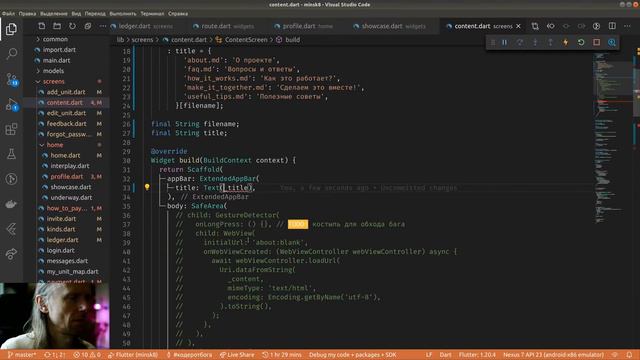The height and width of the screenshot is (360, 640).
Task: Stop the debug session
Action: coord(596,42)
